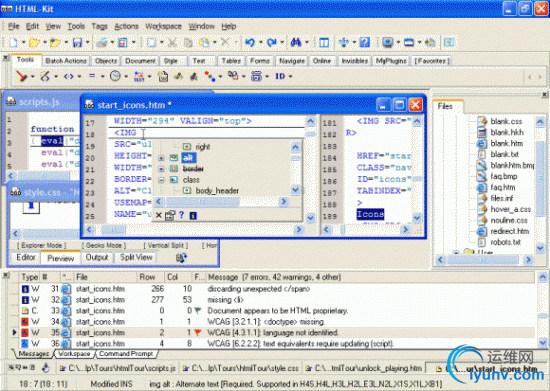The height and width of the screenshot is (391, 550).
Task: Select the Preview tab of editor
Action: tap(61, 258)
